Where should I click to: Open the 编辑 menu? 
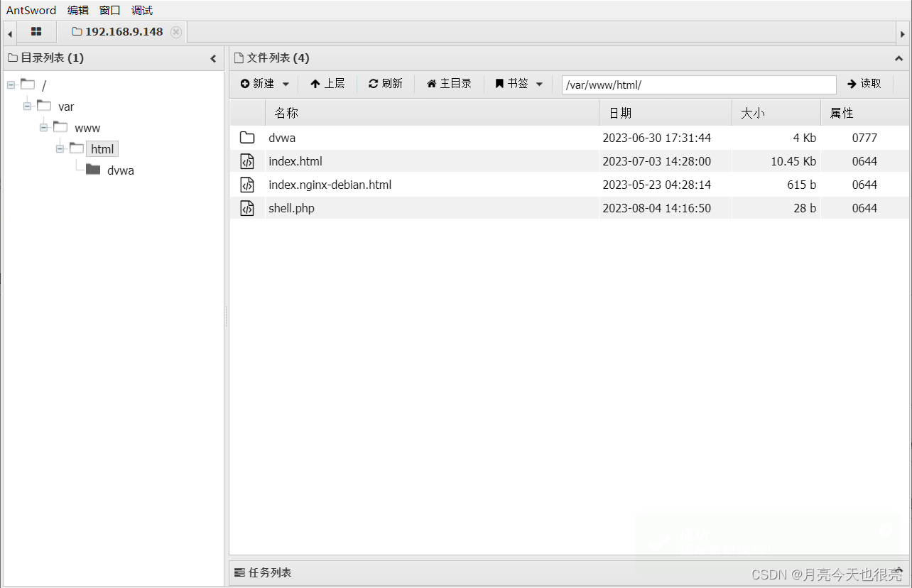78,10
